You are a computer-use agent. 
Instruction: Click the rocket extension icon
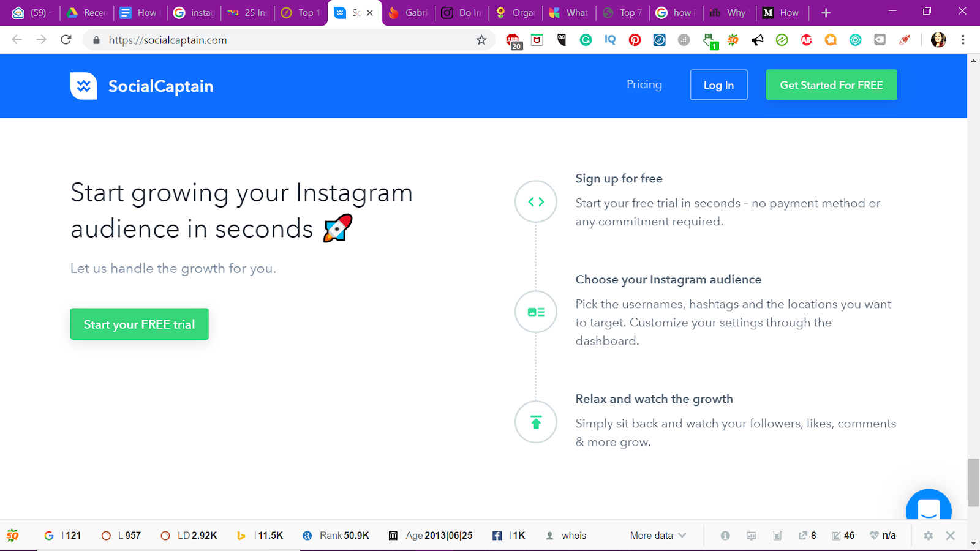tap(905, 40)
